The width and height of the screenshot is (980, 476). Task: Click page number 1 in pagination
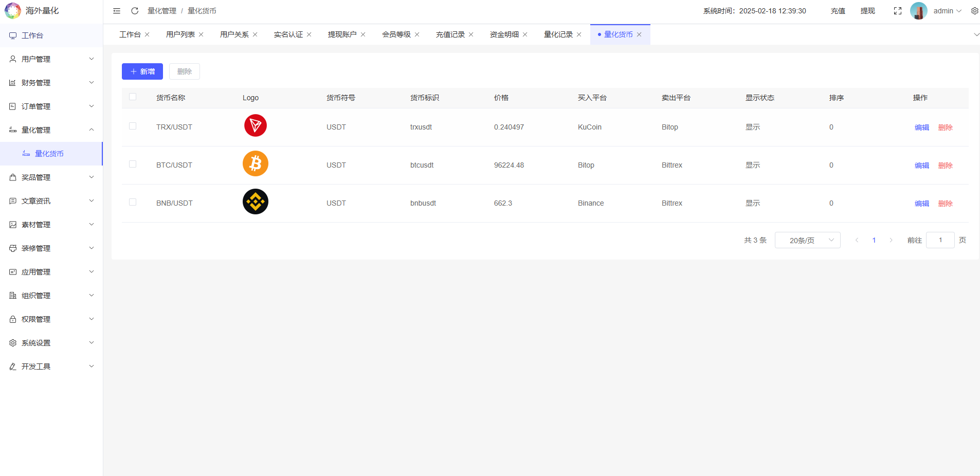[874, 240]
